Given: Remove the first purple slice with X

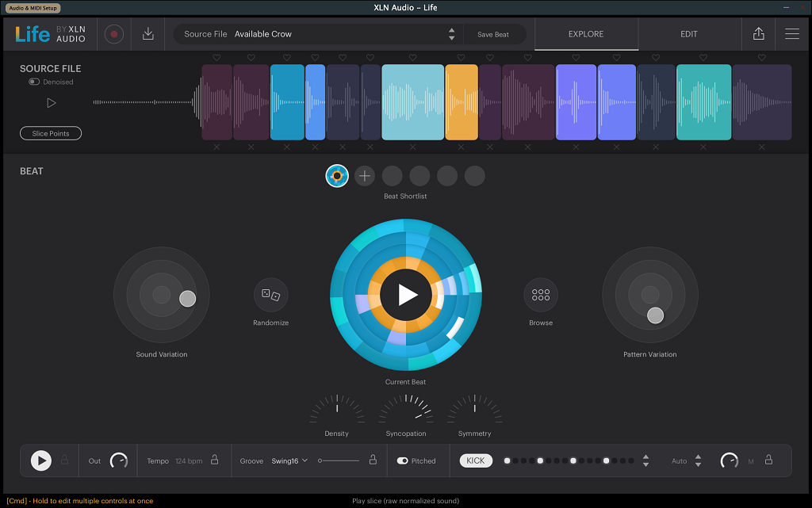Looking at the screenshot, I should pyautogui.click(x=216, y=147).
